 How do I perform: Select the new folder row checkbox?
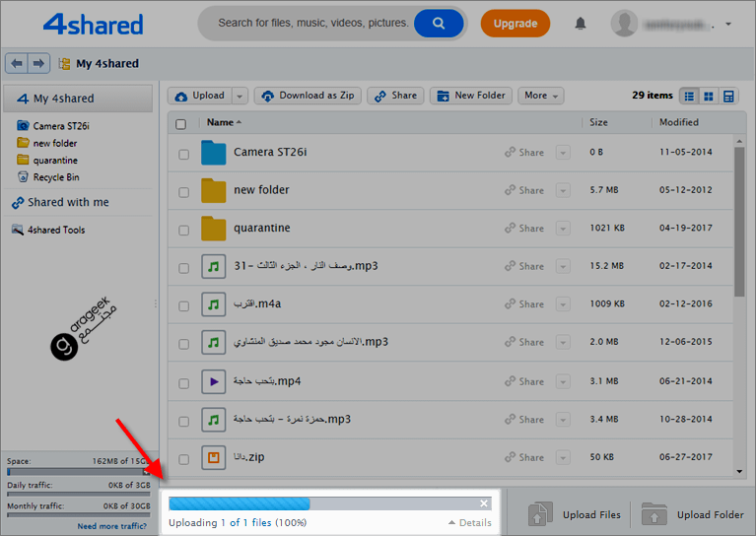tap(183, 191)
